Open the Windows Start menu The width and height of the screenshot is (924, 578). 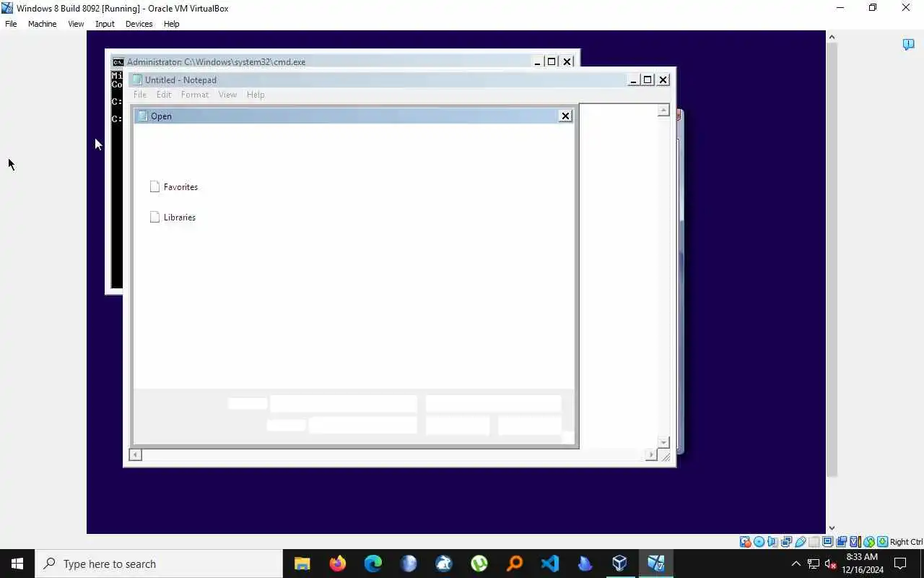click(x=17, y=564)
